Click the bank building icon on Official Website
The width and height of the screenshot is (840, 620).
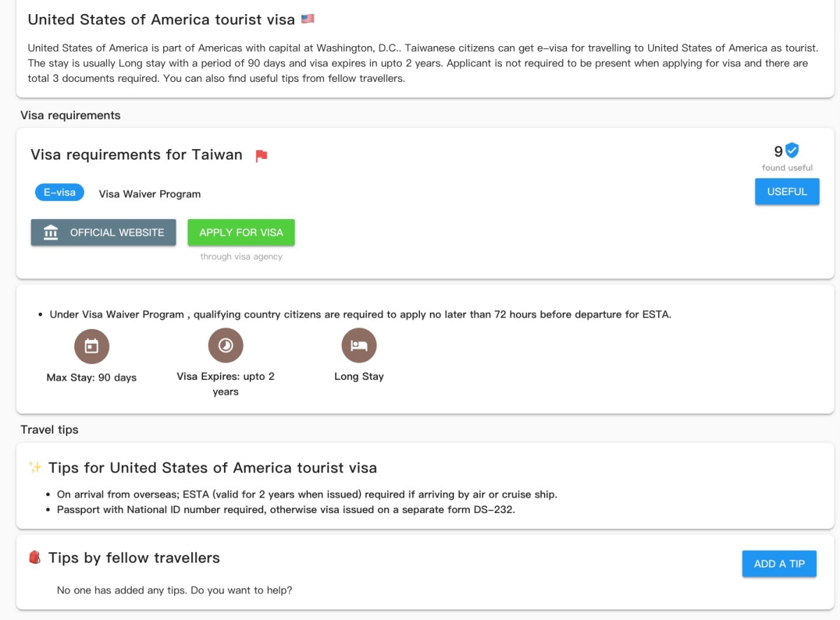tap(51, 232)
